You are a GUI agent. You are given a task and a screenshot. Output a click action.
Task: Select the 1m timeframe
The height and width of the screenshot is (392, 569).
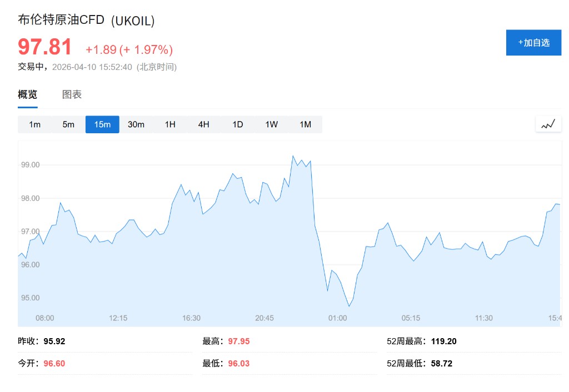pyautogui.click(x=34, y=124)
